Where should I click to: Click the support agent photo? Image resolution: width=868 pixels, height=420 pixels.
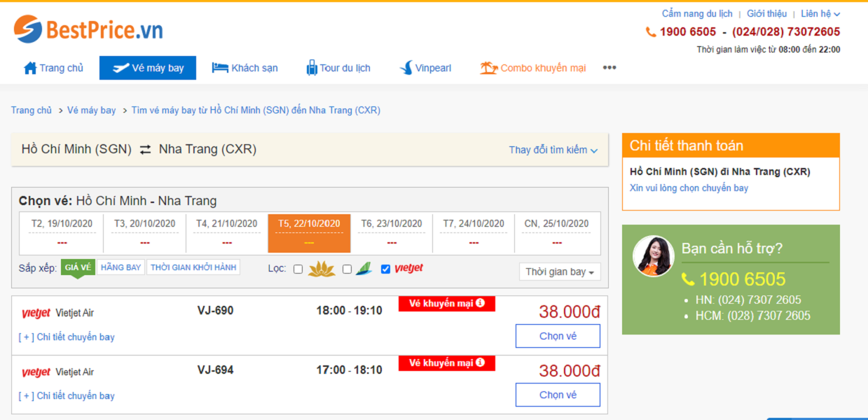(x=653, y=255)
